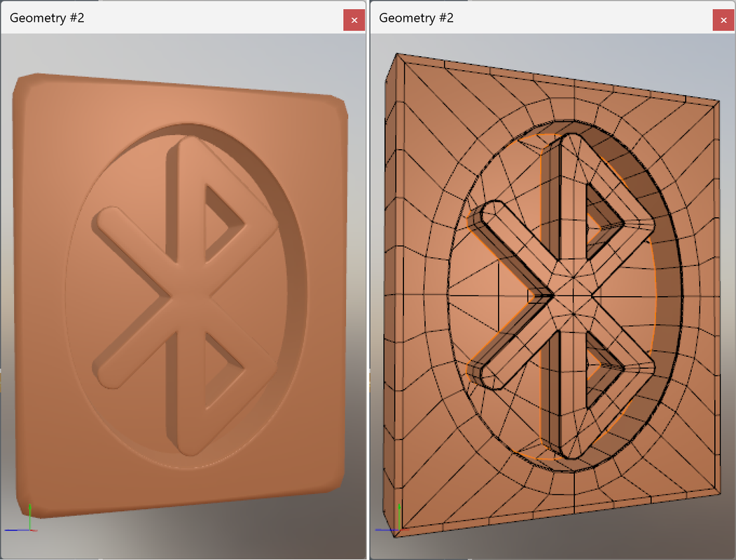Close the left Geometry #2 window
The image size is (736, 560).
click(354, 20)
